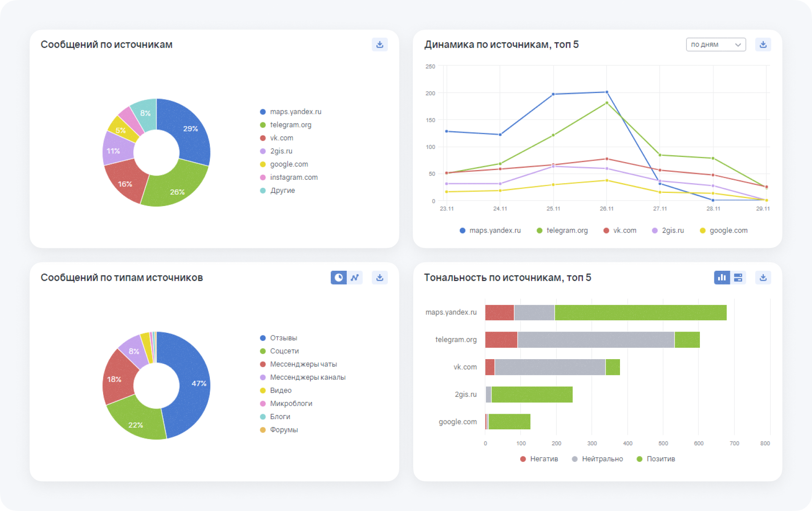Click the telegram.org peak point at 26.11
Viewport: 812px width, 511px height.
tap(606, 103)
